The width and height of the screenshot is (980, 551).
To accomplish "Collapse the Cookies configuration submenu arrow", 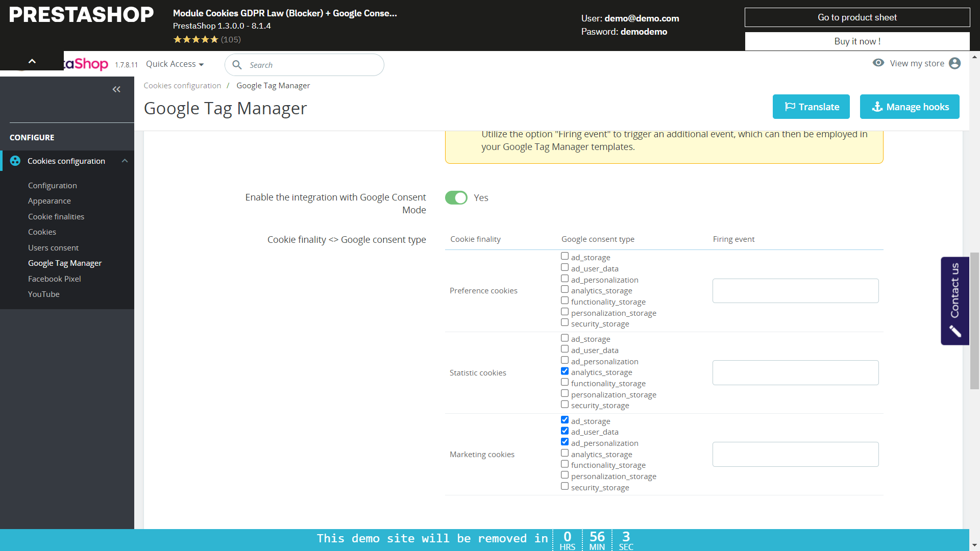I will point(125,161).
